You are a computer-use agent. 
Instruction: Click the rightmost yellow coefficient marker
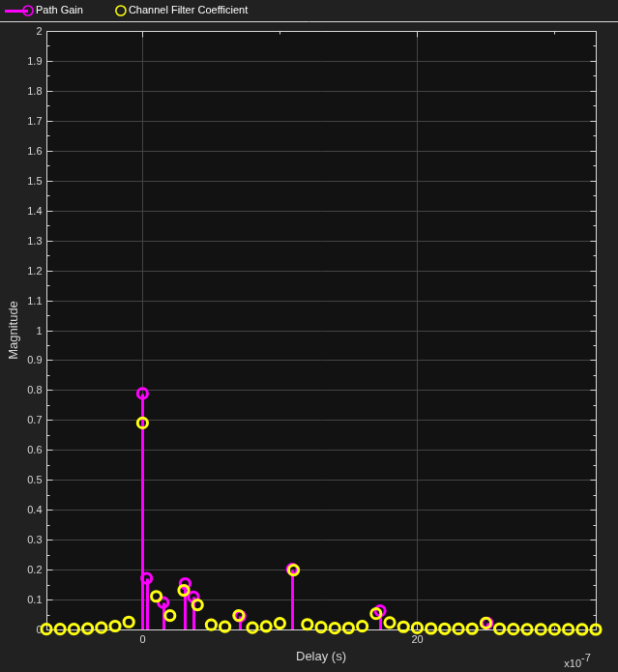(596, 629)
